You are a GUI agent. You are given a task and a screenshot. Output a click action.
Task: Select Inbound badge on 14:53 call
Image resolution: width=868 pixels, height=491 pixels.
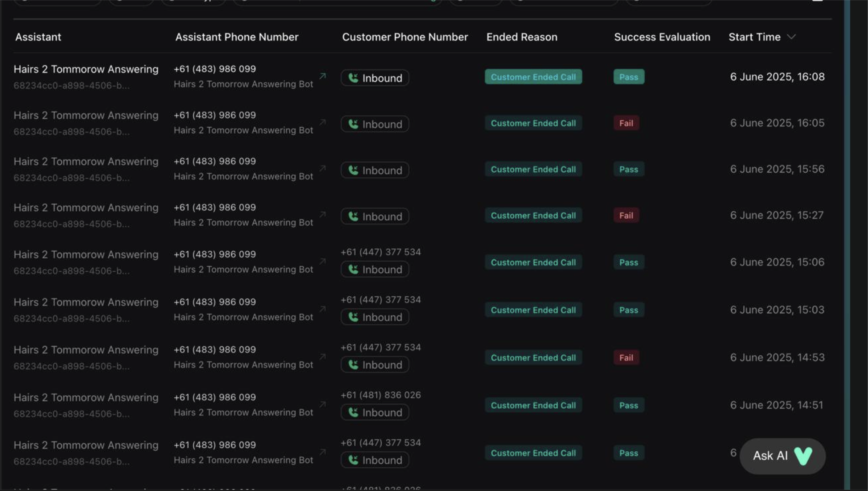[375, 365]
